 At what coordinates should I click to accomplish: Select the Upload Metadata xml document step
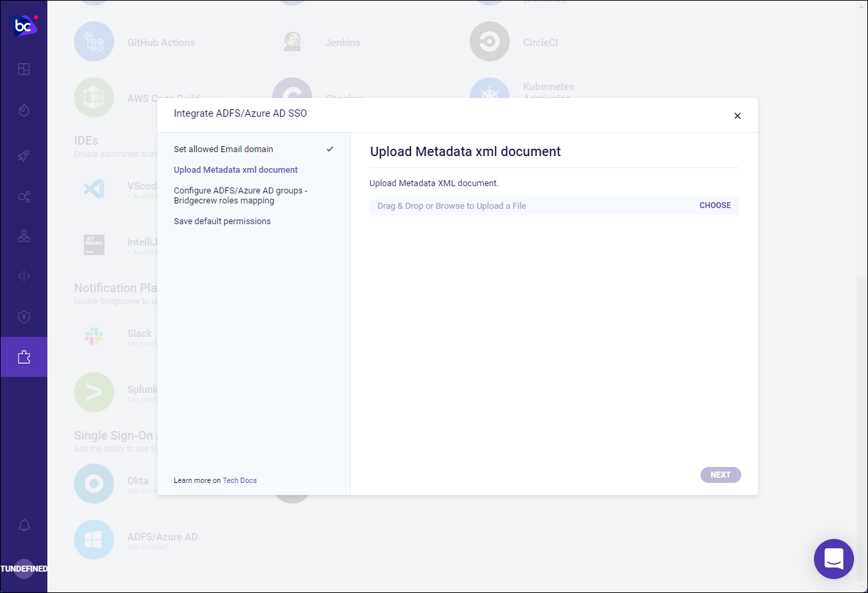pyautogui.click(x=236, y=170)
